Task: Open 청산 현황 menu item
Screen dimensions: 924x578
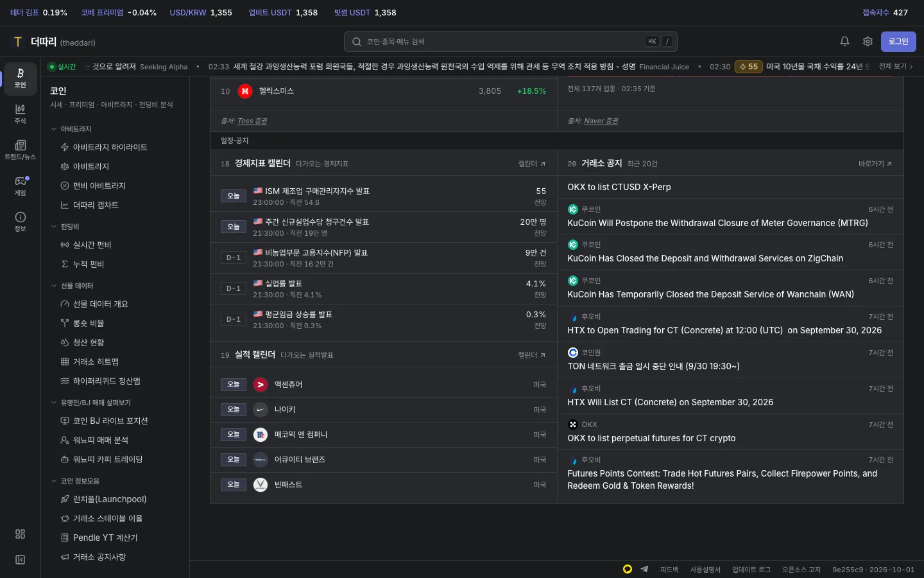Action: 115,342
